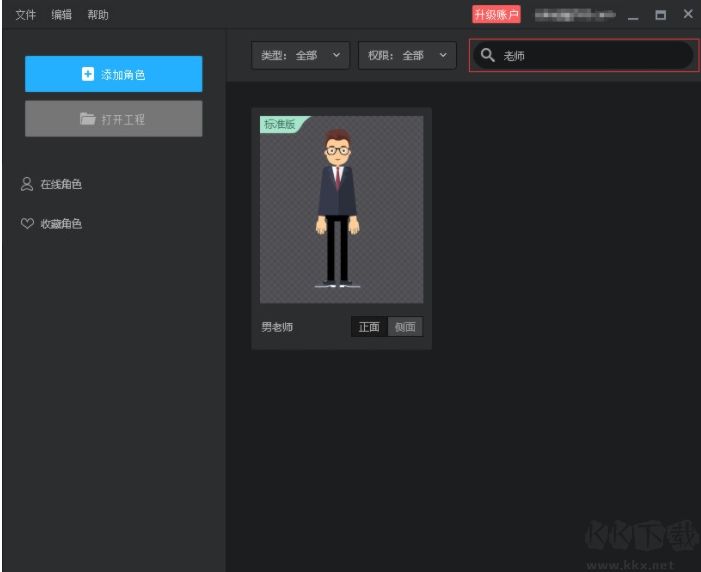Select the 在线角色 person icon
The image size is (701, 572).
(x=27, y=185)
